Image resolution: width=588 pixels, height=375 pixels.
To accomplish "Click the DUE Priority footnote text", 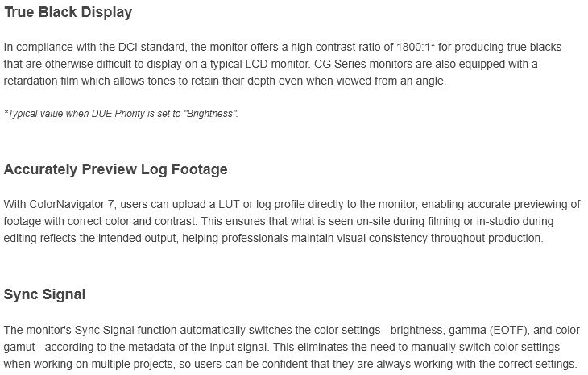I will pos(121,114).
